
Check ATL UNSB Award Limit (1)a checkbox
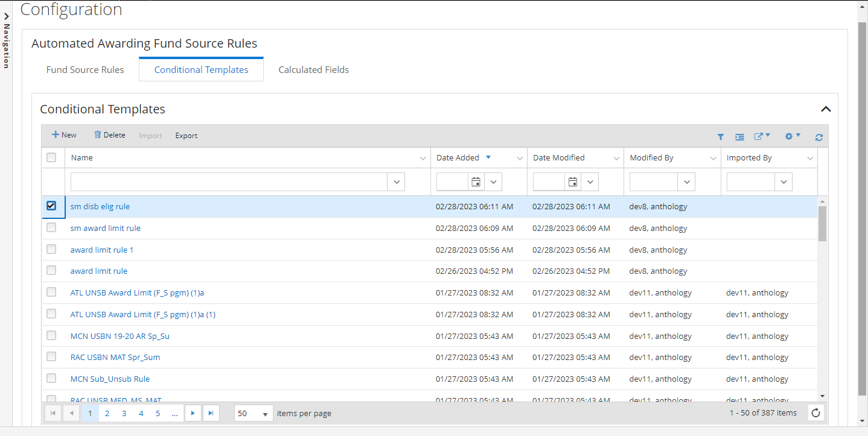(x=51, y=292)
